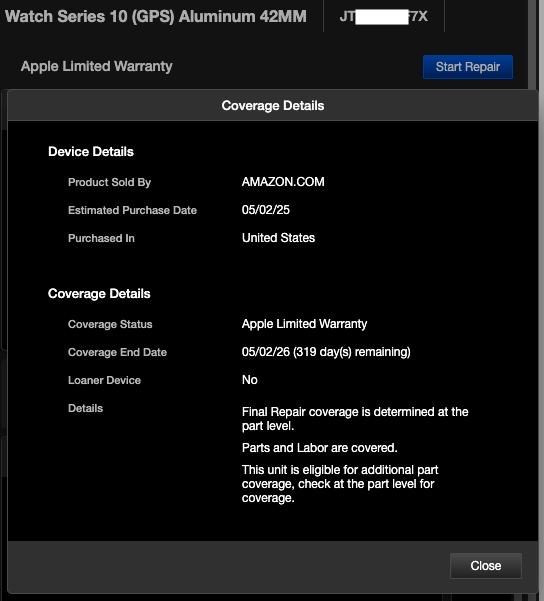Select the Loaner Device No value
Image resolution: width=544 pixels, height=601 pixels.
[250, 380]
